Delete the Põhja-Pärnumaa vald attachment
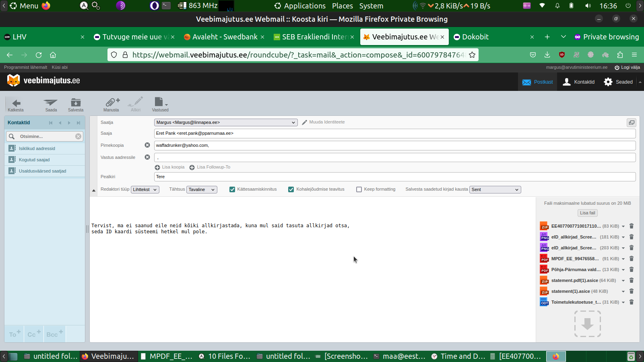644x362 pixels. click(x=632, y=269)
